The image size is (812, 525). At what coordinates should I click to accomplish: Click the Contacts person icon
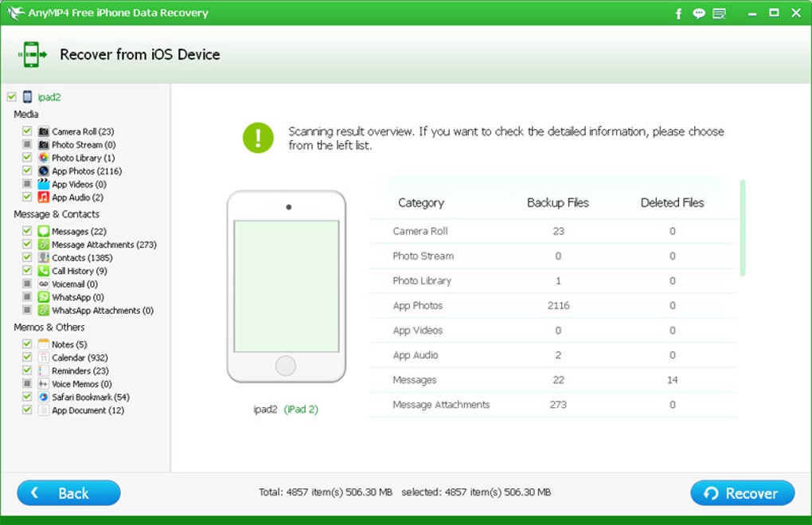pos(44,257)
